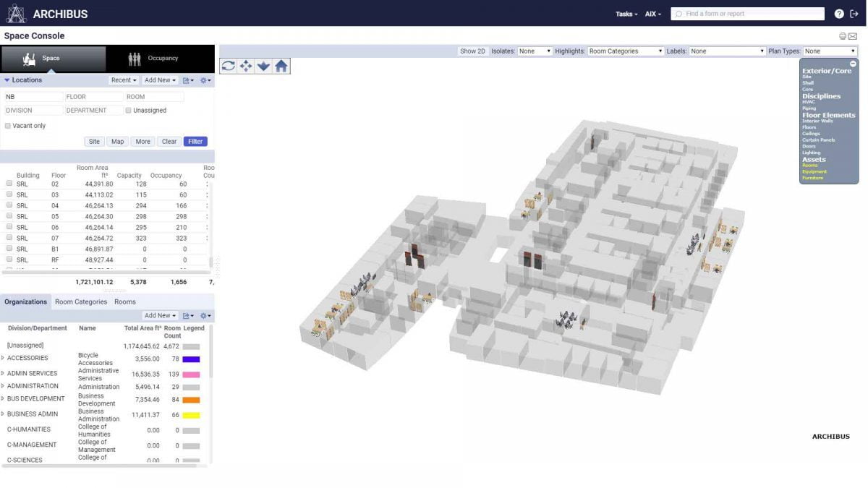Open the export icon beside Add New in Locations
Viewport: 868px width, 488px height.
[x=187, y=80]
